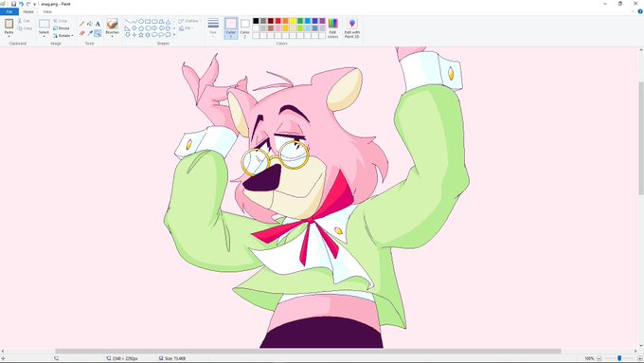
Task: Click the Brushes icon
Action: (x=112, y=24)
